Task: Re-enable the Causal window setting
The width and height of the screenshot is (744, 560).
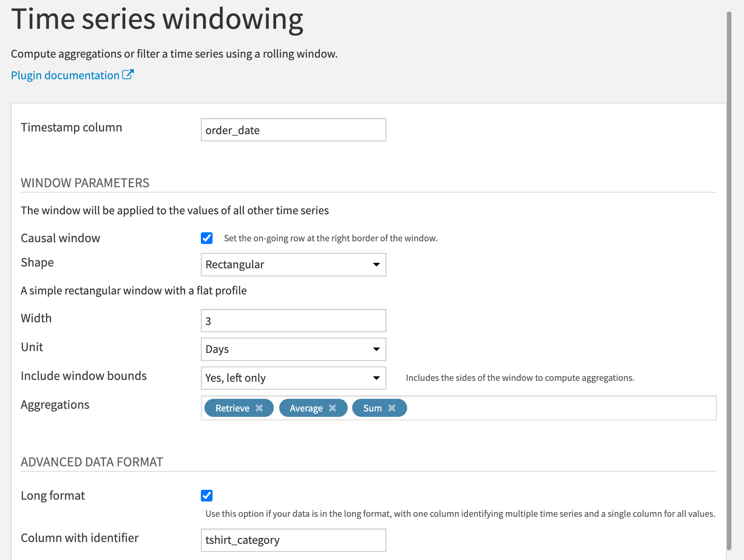Action: pyautogui.click(x=207, y=238)
